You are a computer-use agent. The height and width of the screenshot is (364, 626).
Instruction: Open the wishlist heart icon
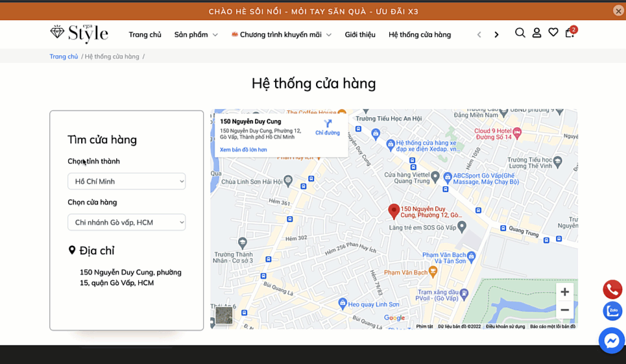click(553, 32)
